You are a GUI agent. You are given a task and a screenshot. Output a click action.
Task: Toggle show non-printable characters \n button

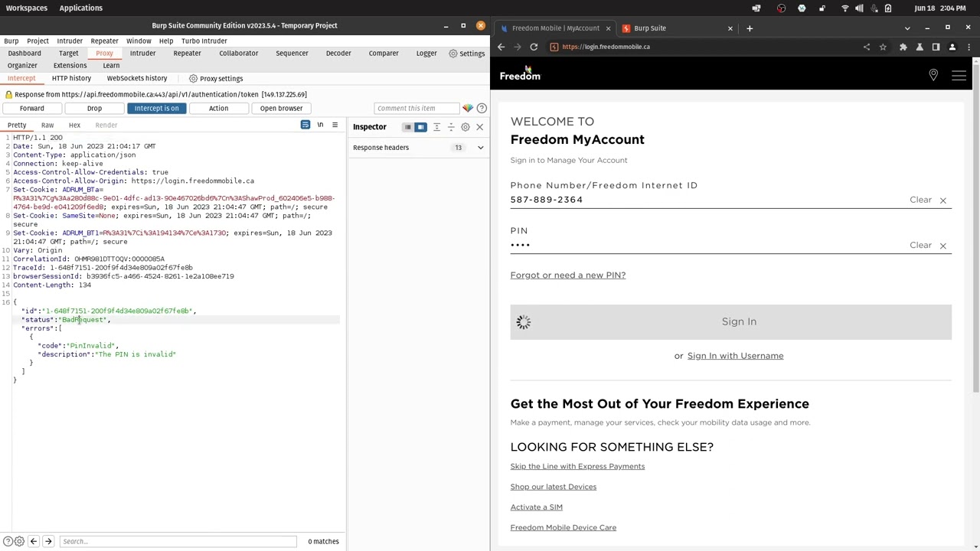click(x=320, y=125)
